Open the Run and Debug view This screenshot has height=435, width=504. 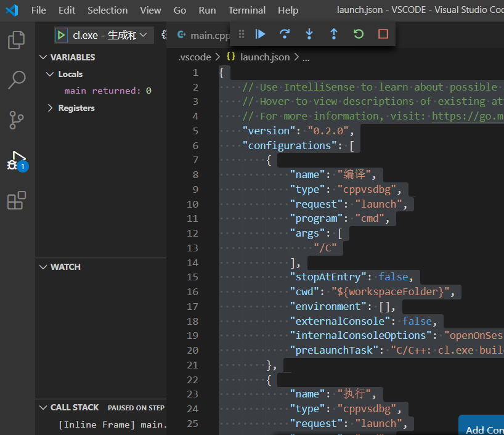coord(17,160)
